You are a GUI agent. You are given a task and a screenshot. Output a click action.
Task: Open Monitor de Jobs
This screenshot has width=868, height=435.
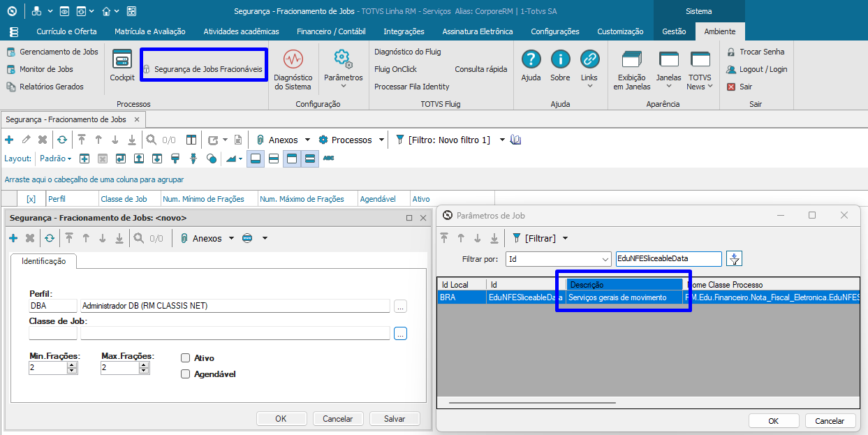[x=40, y=69]
